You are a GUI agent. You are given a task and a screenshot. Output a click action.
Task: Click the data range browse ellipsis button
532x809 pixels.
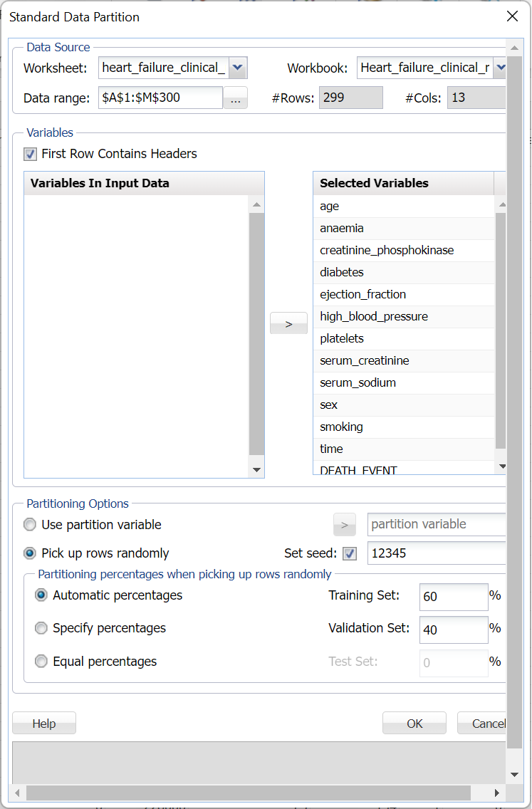[x=235, y=98]
